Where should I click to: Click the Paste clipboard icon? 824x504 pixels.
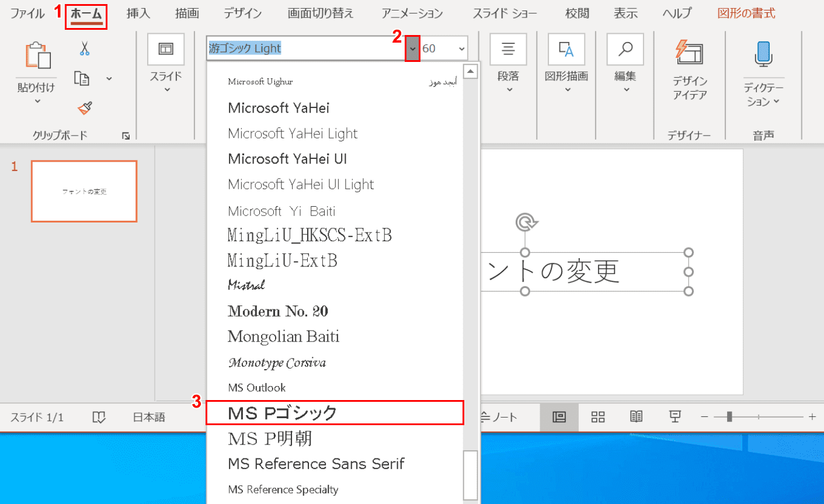[x=38, y=56]
